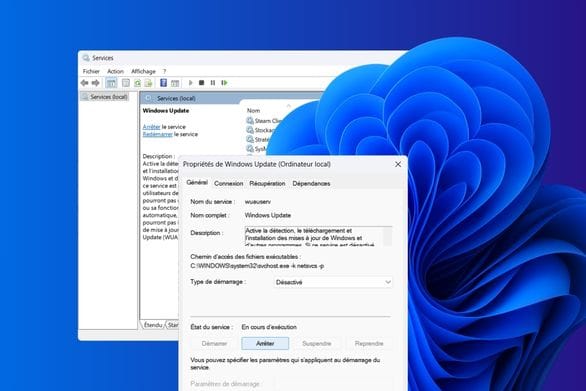Click the Arrêter button in dialog
This screenshot has width=586, height=391.
click(265, 343)
